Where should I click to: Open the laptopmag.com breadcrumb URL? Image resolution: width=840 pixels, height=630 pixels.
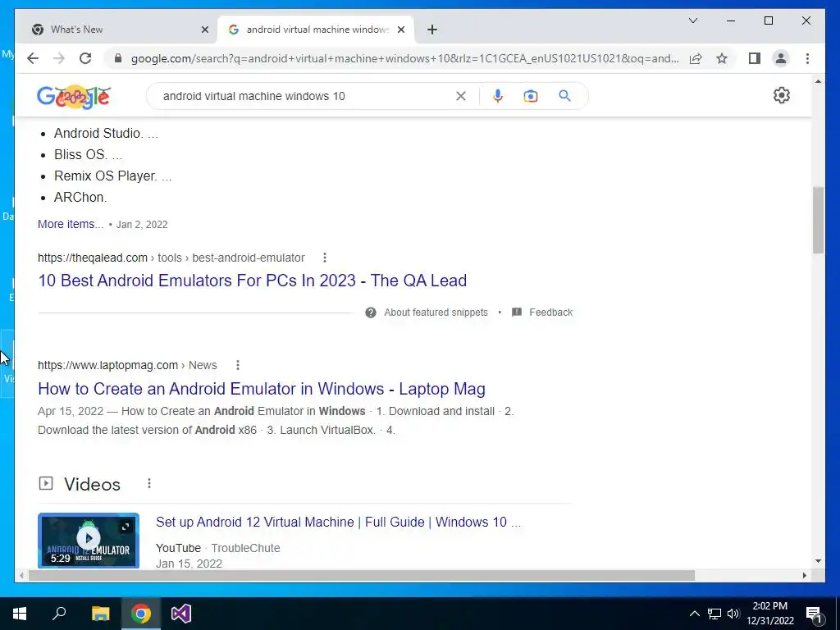(127, 365)
